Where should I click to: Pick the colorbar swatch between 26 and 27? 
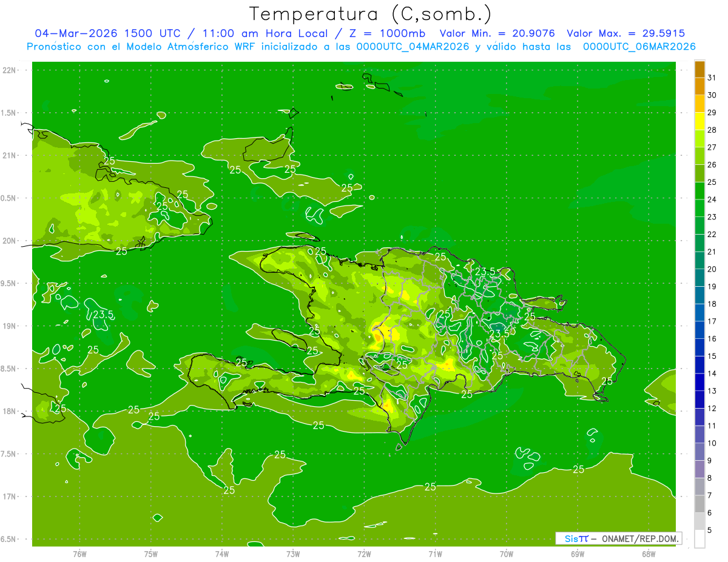coord(699,156)
